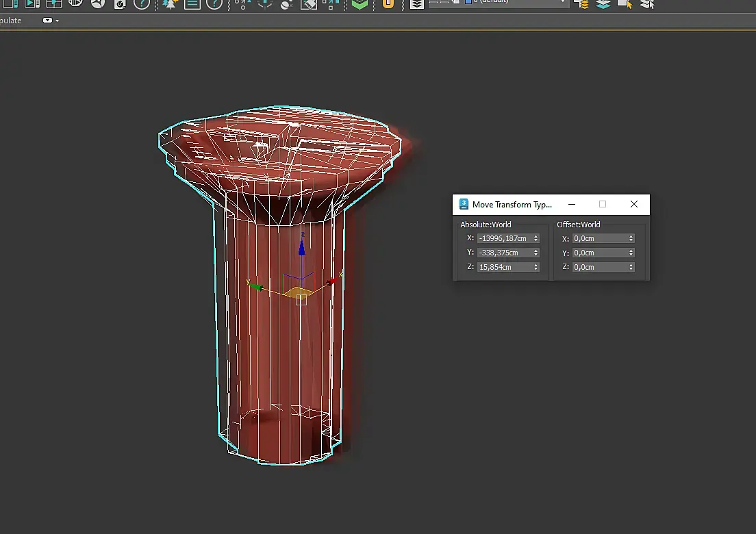Expand the small arrow next to the ribbon toggle

58,21
